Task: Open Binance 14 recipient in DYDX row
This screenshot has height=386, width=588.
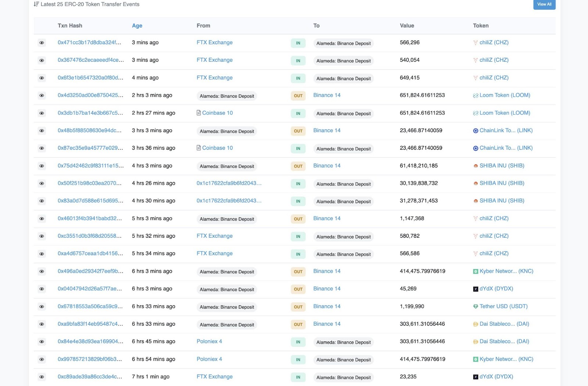Action: (327, 288)
